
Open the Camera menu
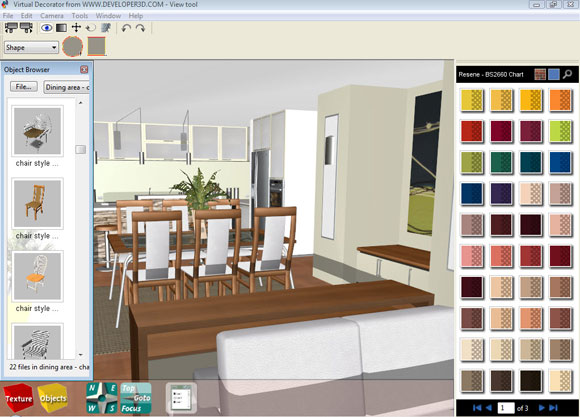click(52, 16)
